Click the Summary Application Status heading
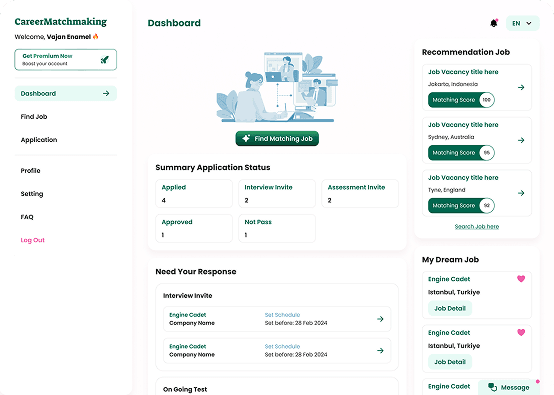This screenshot has height=395, width=554. pyautogui.click(x=213, y=167)
